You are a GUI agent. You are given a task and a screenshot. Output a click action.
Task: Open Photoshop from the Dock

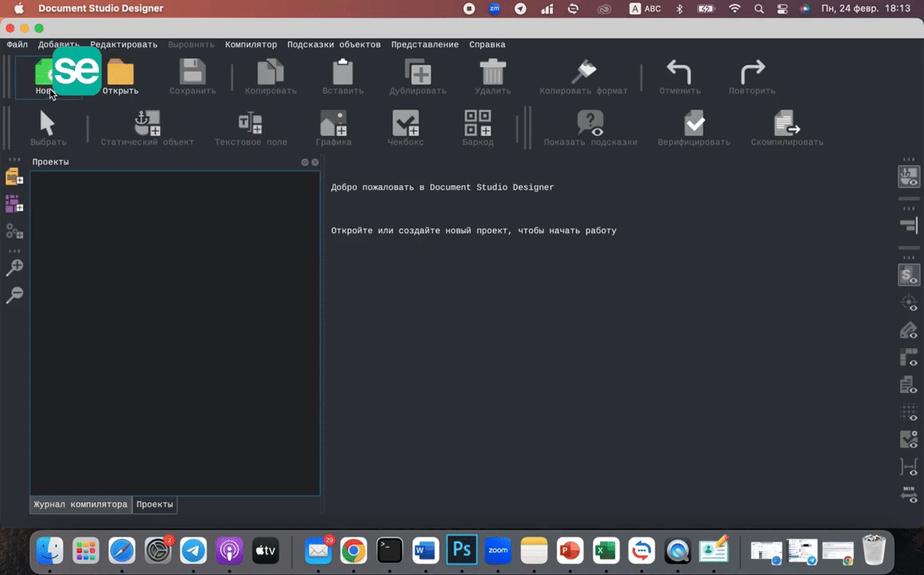pos(461,550)
